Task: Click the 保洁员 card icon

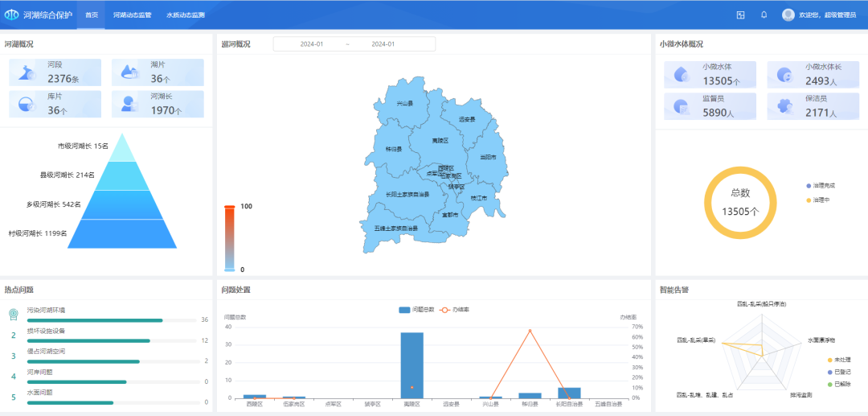Action: (784, 105)
